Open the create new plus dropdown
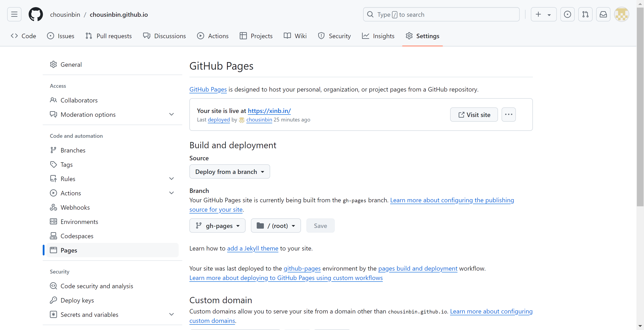Image resolution: width=644 pixels, height=330 pixels. tap(544, 15)
